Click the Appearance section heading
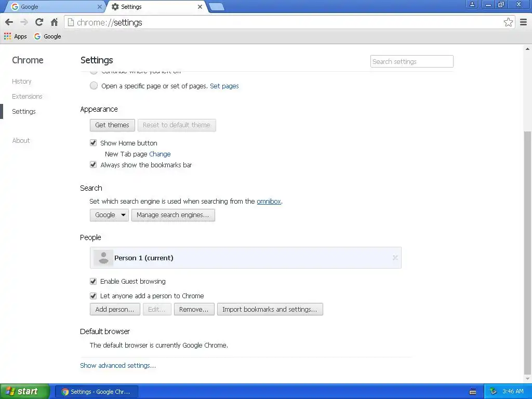This screenshot has height=399, width=532. [x=99, y=109]
